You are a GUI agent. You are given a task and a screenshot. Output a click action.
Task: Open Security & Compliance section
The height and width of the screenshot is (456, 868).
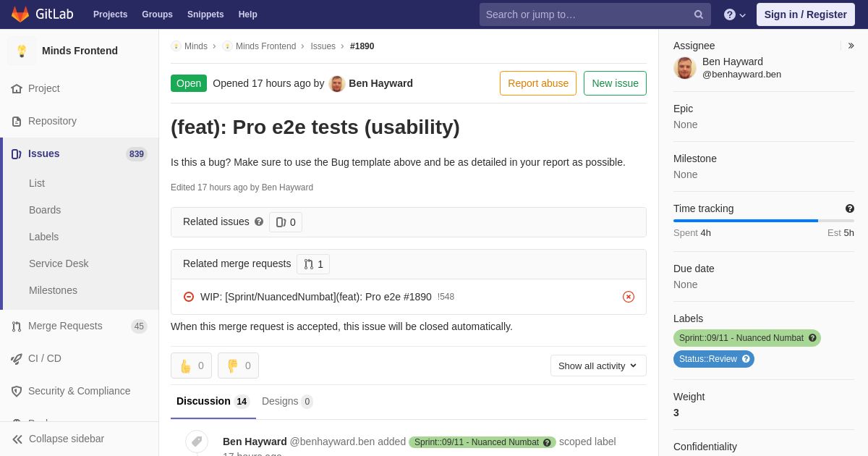79,391
